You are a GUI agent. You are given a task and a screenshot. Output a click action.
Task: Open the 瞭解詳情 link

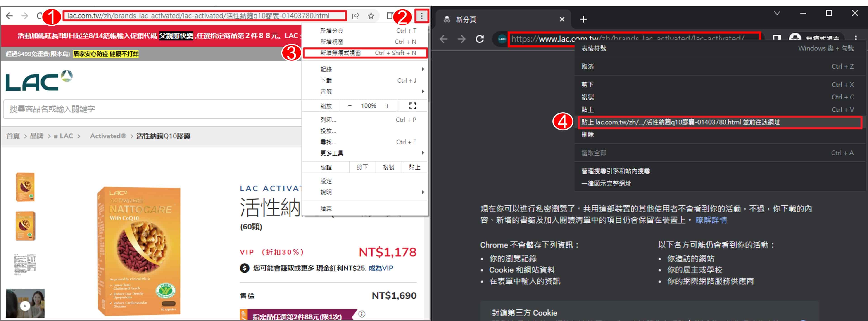click(x=711, y=220)
